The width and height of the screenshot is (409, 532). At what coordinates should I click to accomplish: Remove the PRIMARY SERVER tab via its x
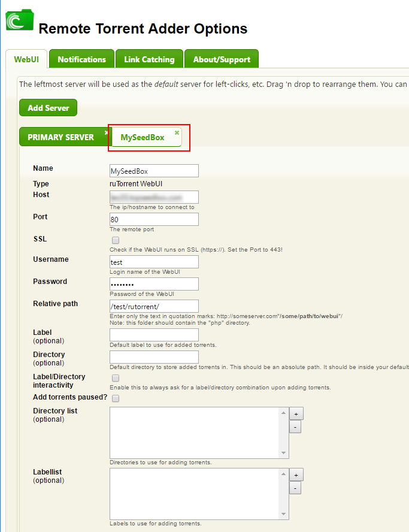pos(106,132)
